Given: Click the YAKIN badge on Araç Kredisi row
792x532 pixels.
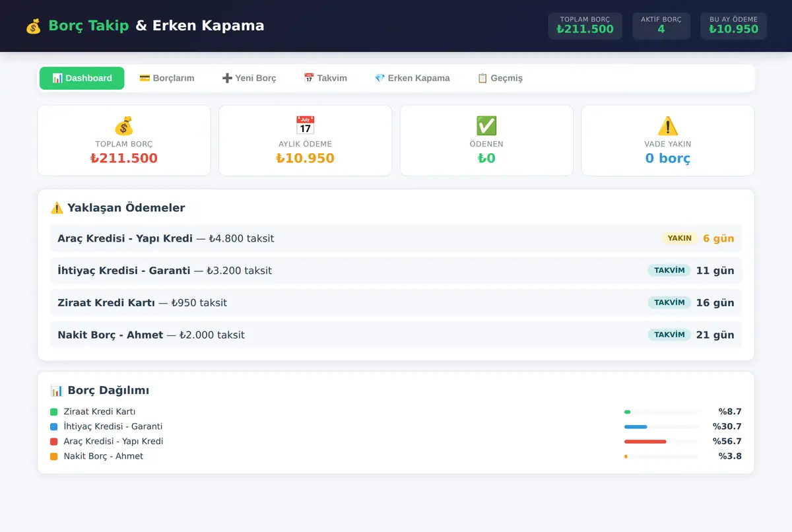Looking at the screenshot, I should coord(680,238).
